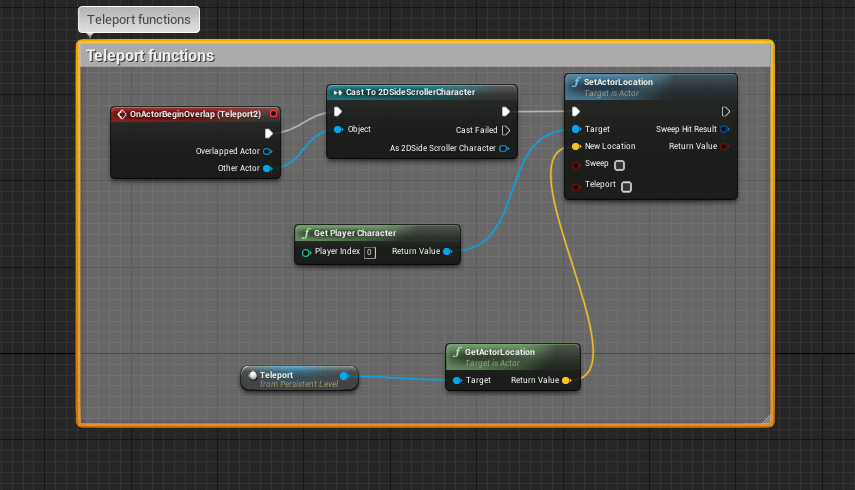Click the Other Actor output pin
This screenshot has height=490, width=855.
[267, 168]
